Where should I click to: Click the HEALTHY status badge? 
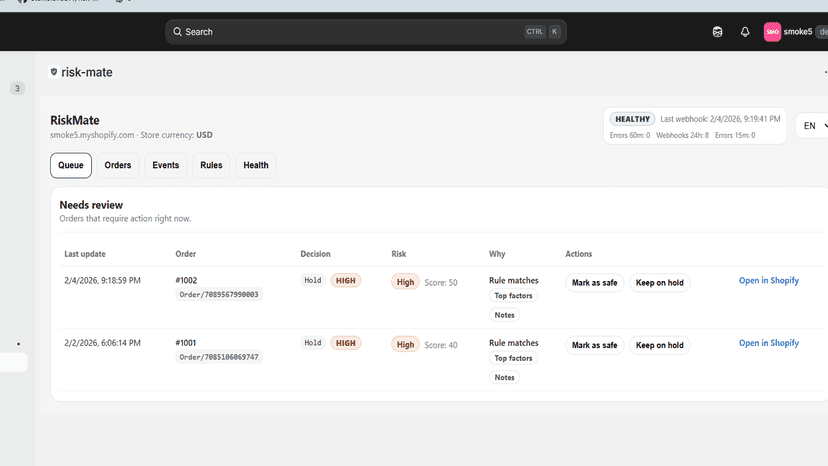click(632, 119)
